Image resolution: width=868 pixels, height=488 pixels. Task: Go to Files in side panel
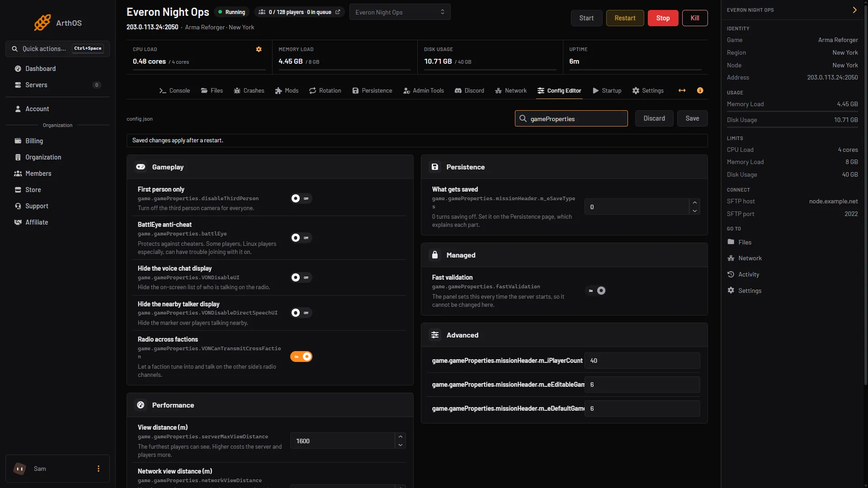(739, 242)
